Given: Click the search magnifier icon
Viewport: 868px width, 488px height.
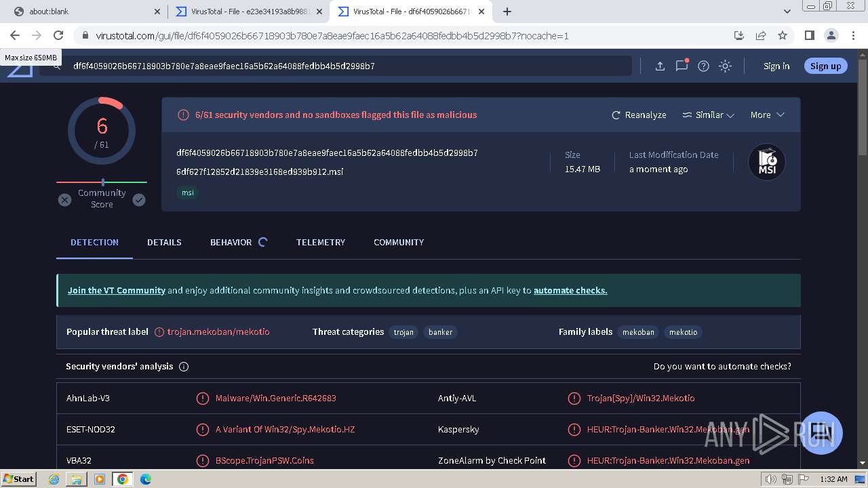Looking at the screenshot, I should [58, 66].
